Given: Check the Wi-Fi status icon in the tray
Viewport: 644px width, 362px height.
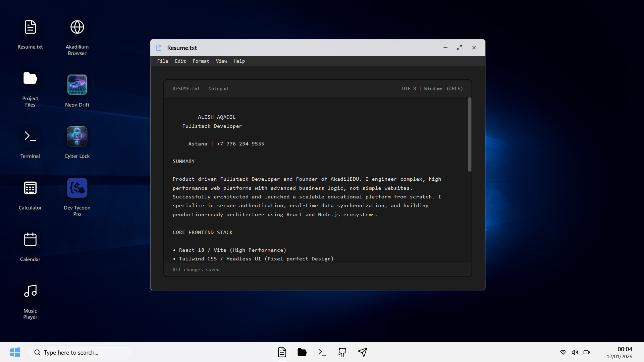Looking at the screenshot, I should click(x=563, y=352).
